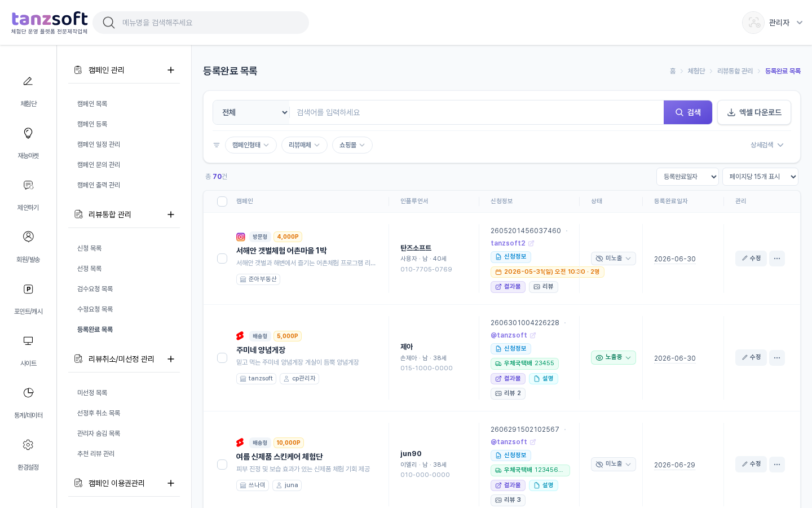
Task: Check the 주미네 양념게장 row
Action: click(222, 358)
